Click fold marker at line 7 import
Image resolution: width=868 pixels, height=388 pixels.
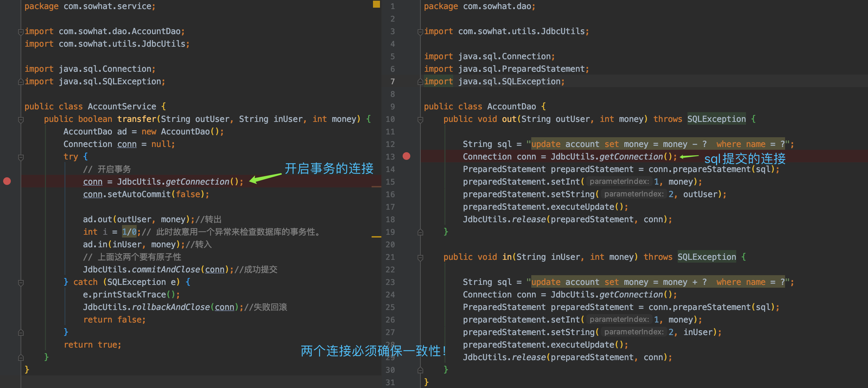click(x=420, y=82)
